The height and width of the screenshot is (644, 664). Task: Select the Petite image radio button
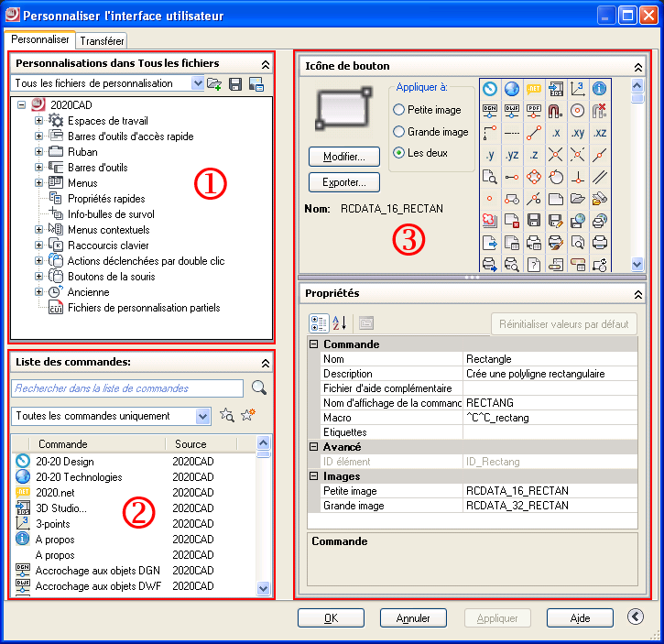398,110
